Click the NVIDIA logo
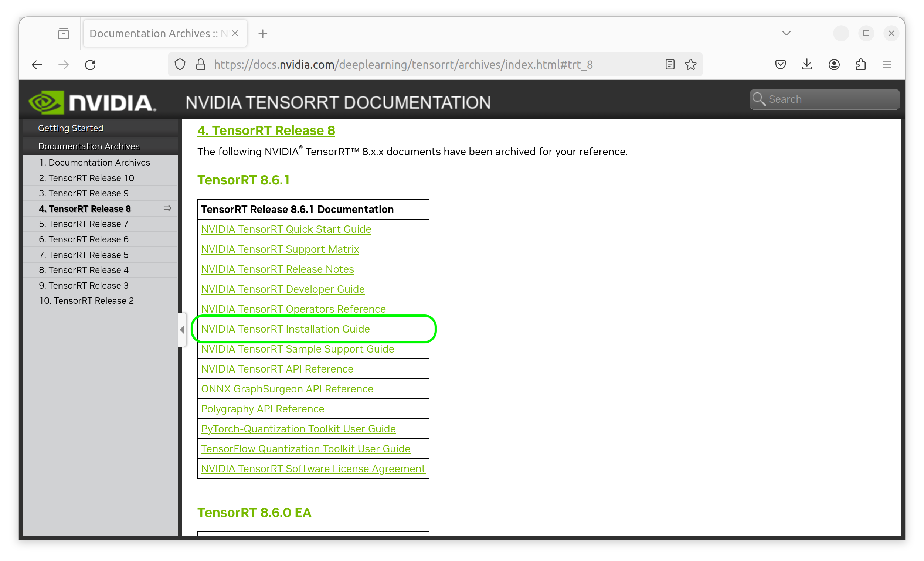The image size is (924, 561). pos(92,102)
